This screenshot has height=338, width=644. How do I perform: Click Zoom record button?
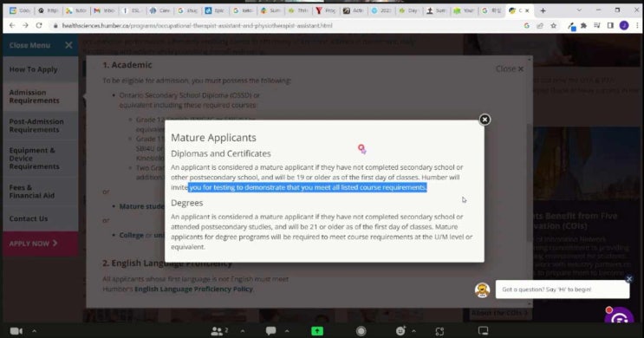[361, 331]
